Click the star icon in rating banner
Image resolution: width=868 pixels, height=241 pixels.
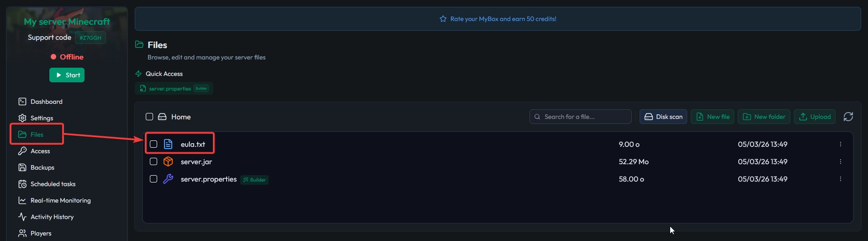443,19
